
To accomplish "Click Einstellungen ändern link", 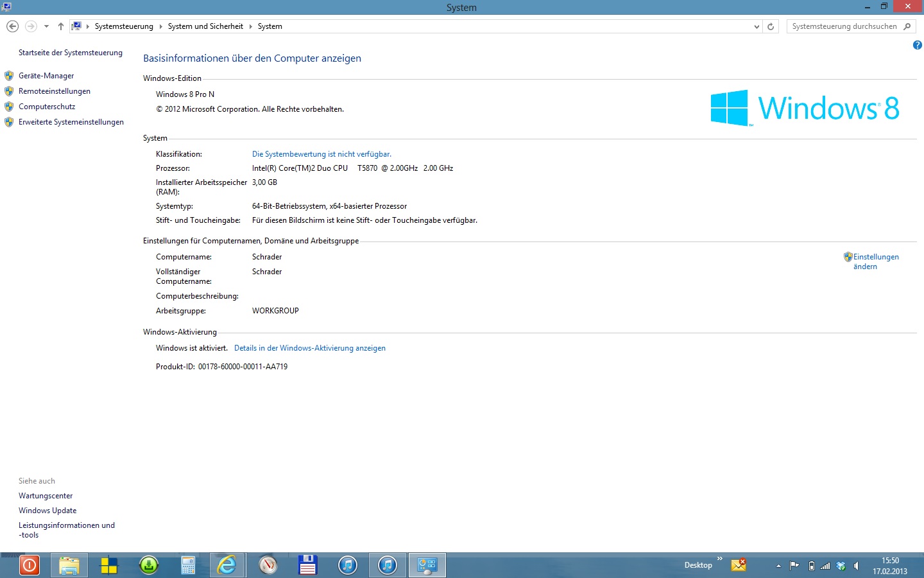I will [x=876, y=261].
